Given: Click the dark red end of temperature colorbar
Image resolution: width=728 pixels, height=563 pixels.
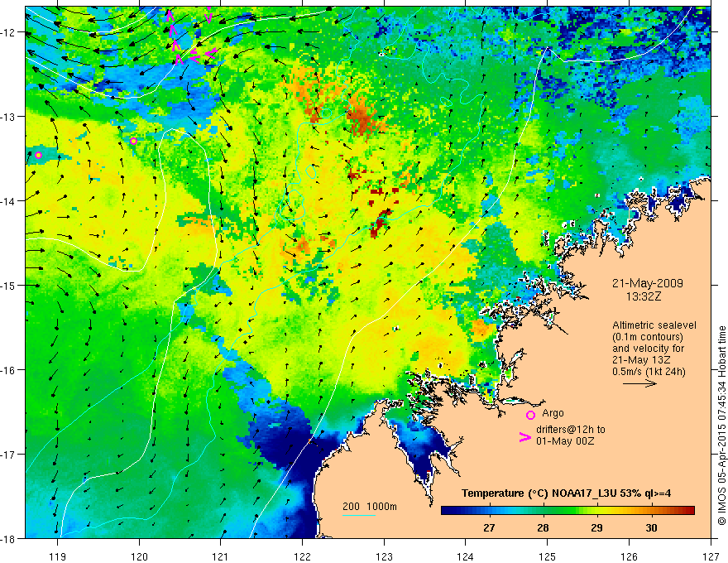Looking at the screenshot, I should coord(689,510).
